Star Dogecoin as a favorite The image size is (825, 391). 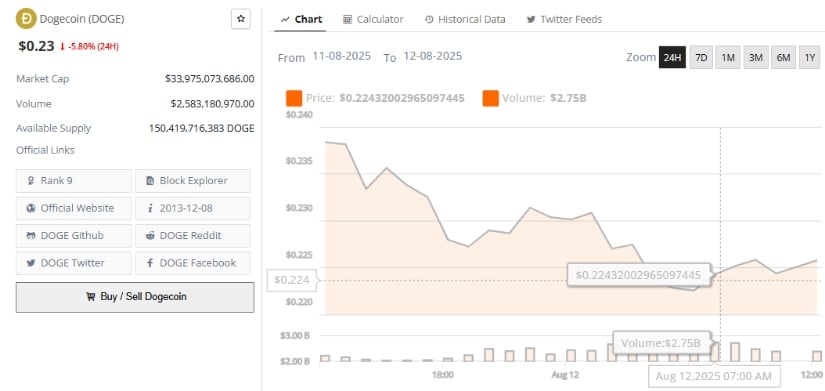click(241, 19)
